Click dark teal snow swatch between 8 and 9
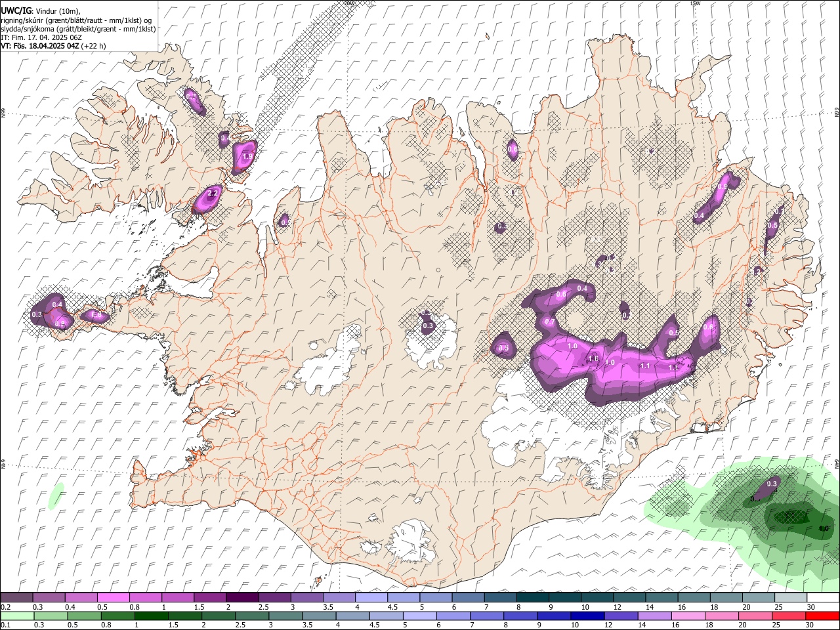The image size is (840, 630). (533, 598)
